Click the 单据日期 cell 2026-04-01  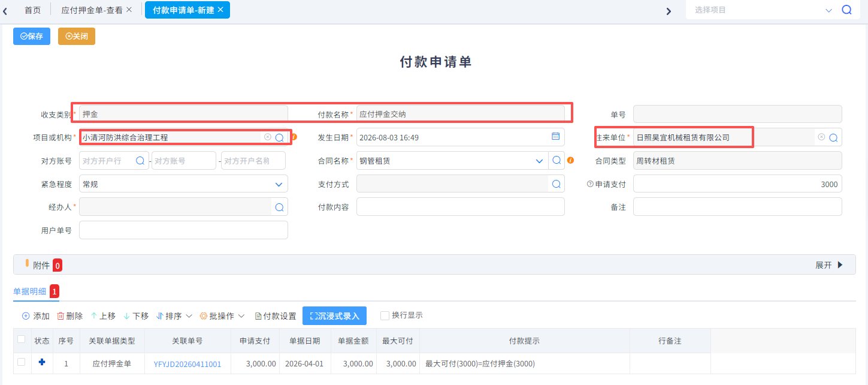pos(305,364)
